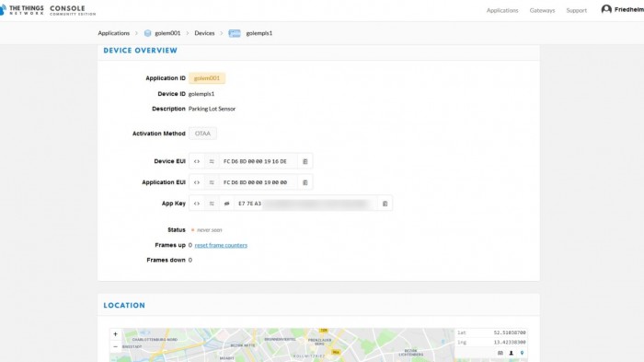Select the golempls1 breadcrumb label

coord(259,33)
